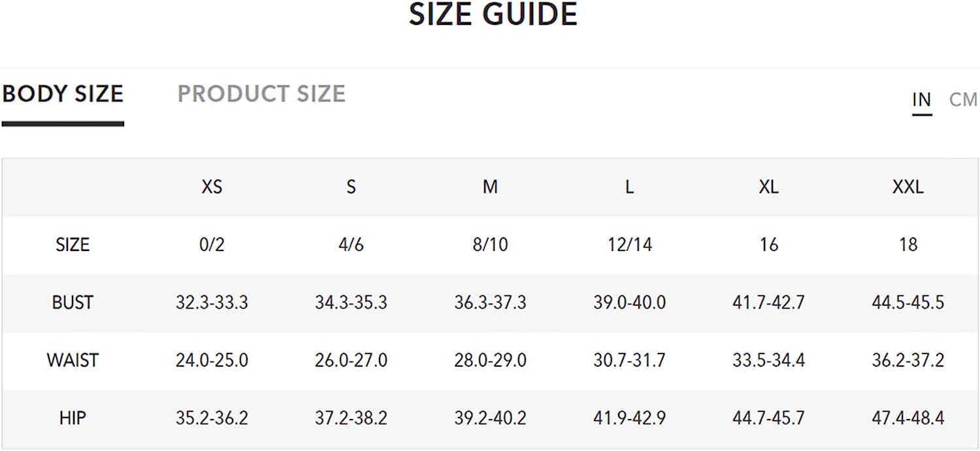The height and width of the screenshot is (451, 980).
Task: Click the XL column header
Action: (768, 188)
